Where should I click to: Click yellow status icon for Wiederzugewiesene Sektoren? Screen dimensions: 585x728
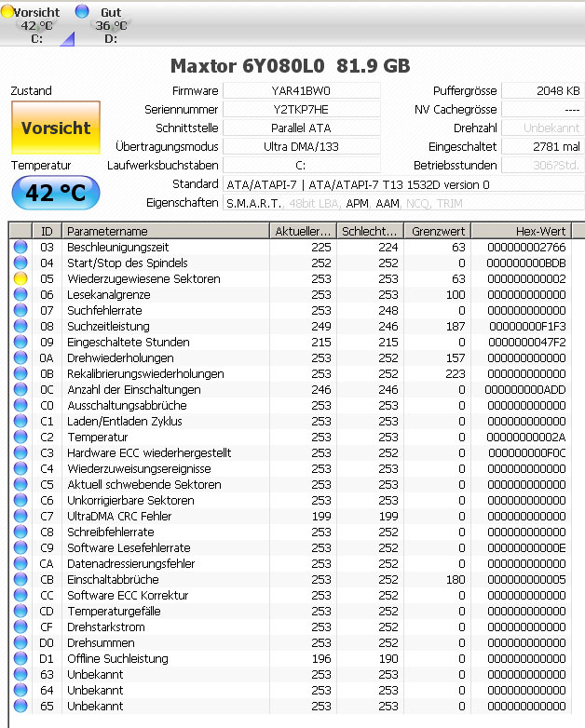point(20,278)
